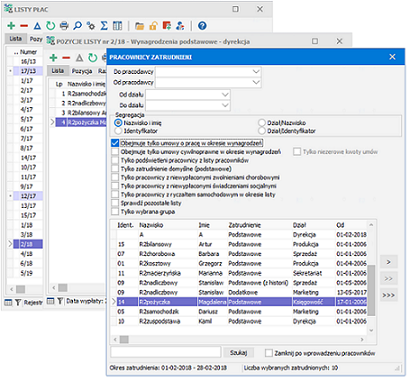Add position with green plus in POZYCJE LISTY
Image resolution: width=410 pixels, height=381 pixels.
pyautogui.click(x=53, y=58)
